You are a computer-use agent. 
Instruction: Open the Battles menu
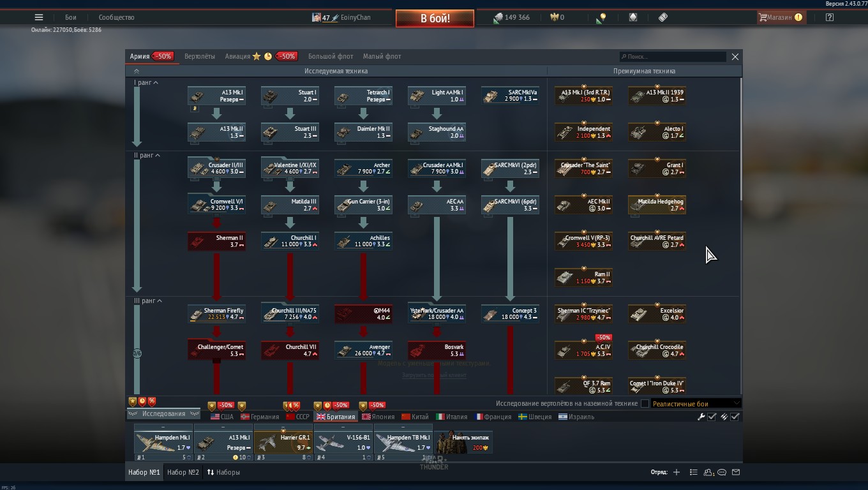[x=71, y=17]
